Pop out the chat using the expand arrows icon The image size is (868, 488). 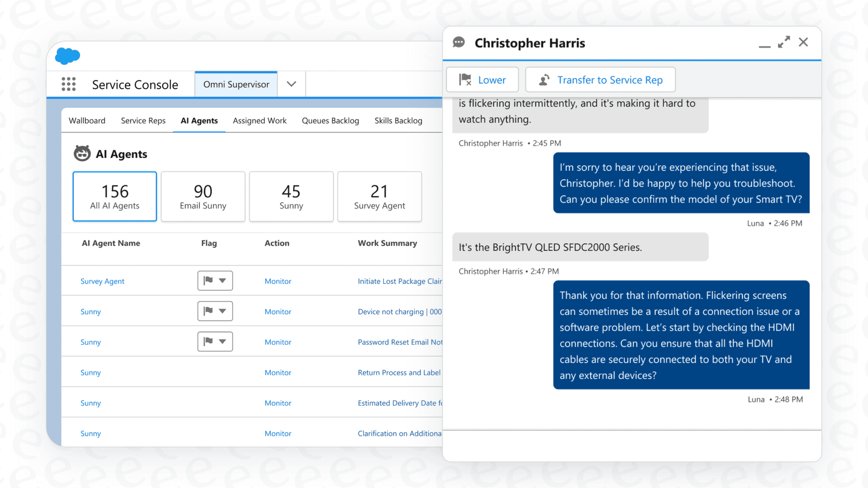point(784,42)
